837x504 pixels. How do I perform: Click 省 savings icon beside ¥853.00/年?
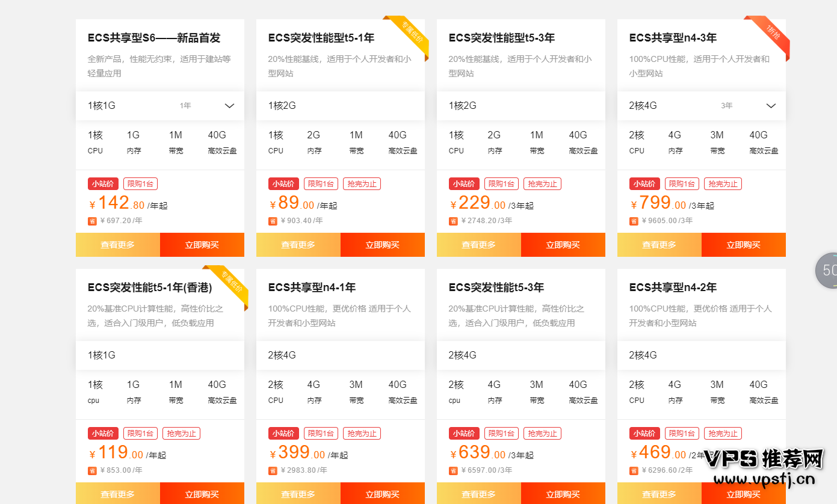(x=92, y=470)
